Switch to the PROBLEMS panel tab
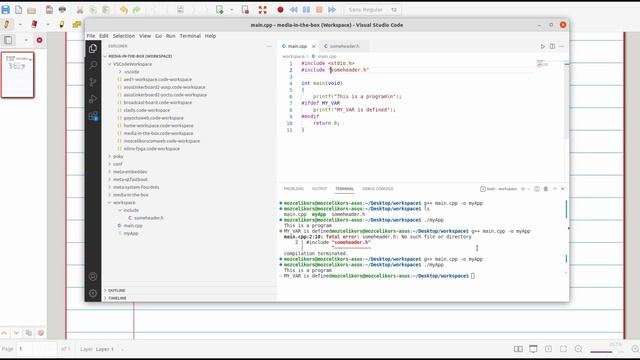Image resolution: width=640 pixels, height=360 pixels. tap(294, 189)
